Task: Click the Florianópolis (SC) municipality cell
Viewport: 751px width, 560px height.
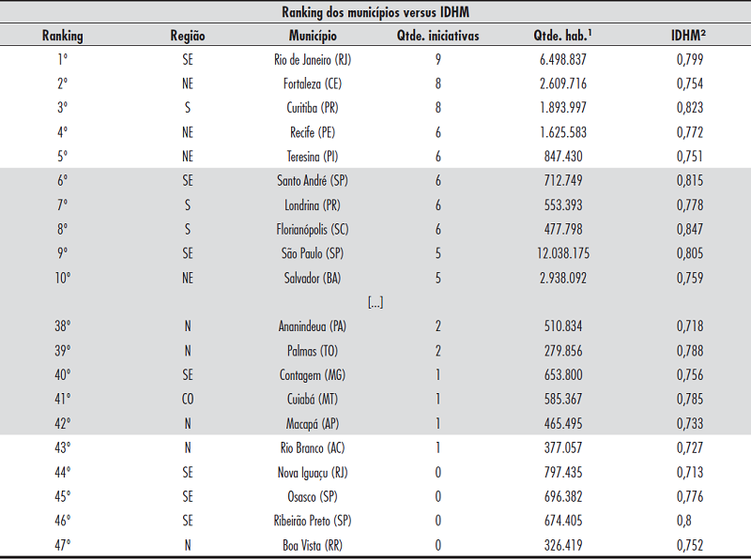Action: [x=313, y=229]
